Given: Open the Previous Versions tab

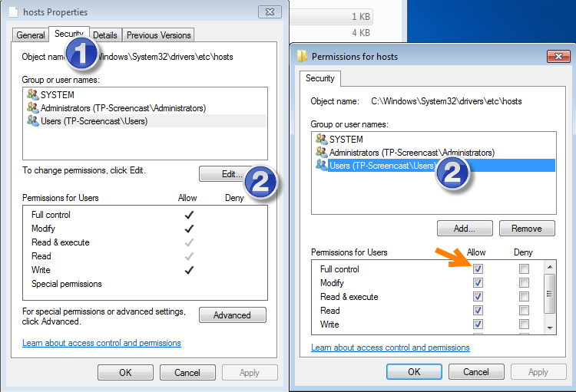Looking at the screenshot, I should (159, 35).
